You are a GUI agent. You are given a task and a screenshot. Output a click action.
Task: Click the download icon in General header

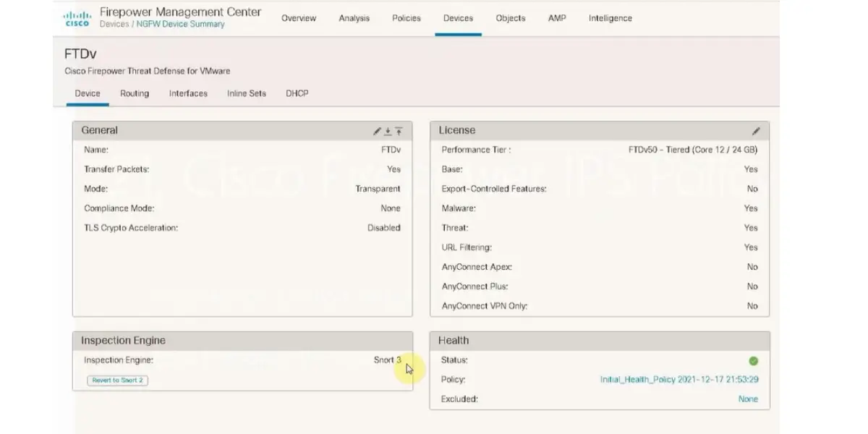[x=388, y=131]
